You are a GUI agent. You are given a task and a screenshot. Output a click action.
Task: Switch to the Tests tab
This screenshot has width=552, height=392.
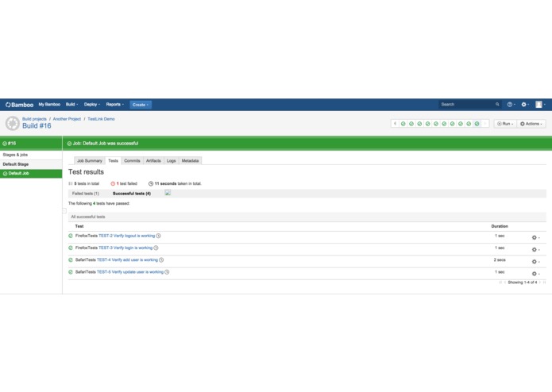(x=113, y=160)
